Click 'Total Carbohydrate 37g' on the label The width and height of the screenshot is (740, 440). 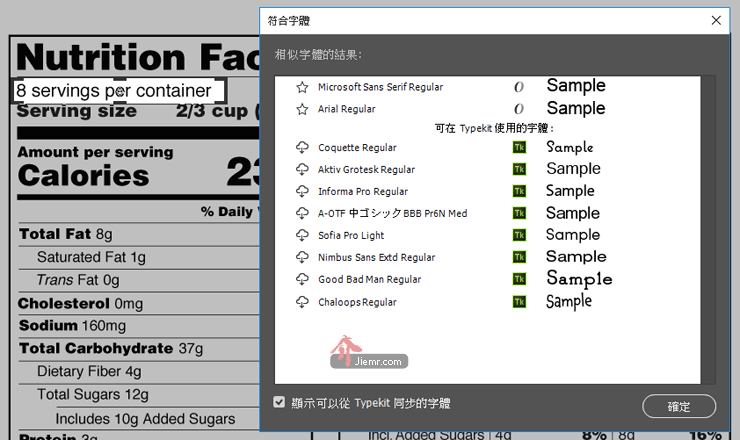tap(111, 349)
